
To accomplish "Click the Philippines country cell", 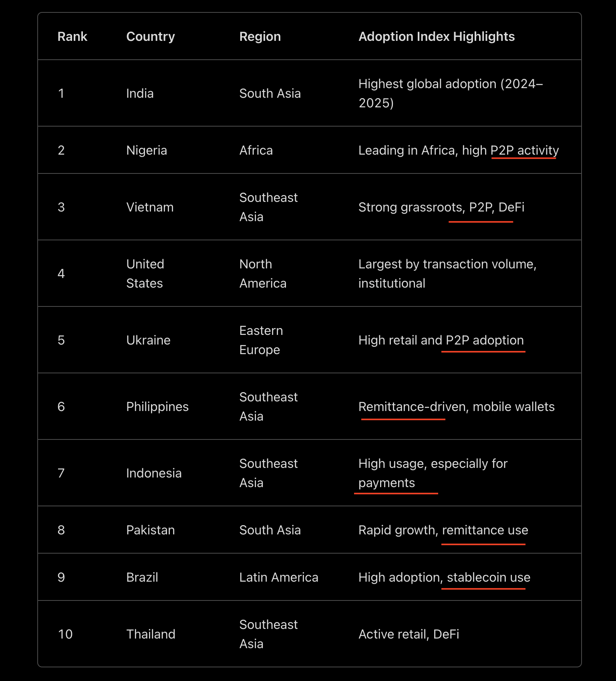I will [157, 407].
